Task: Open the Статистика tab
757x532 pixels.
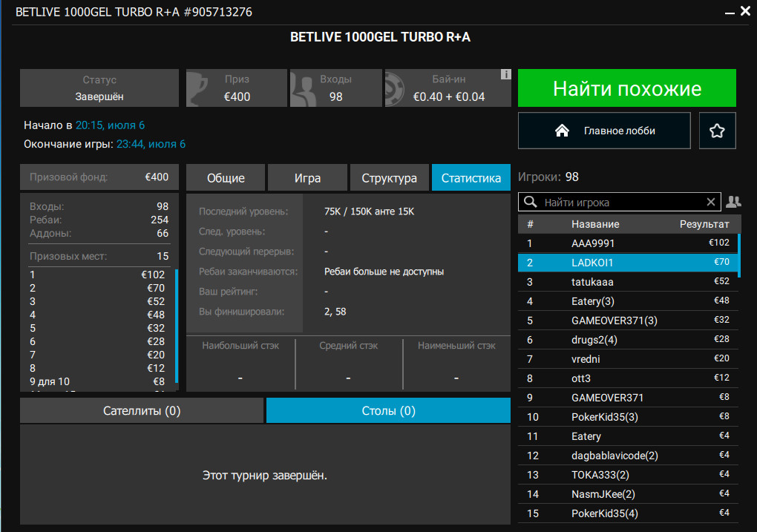Action: pos(471,178)
